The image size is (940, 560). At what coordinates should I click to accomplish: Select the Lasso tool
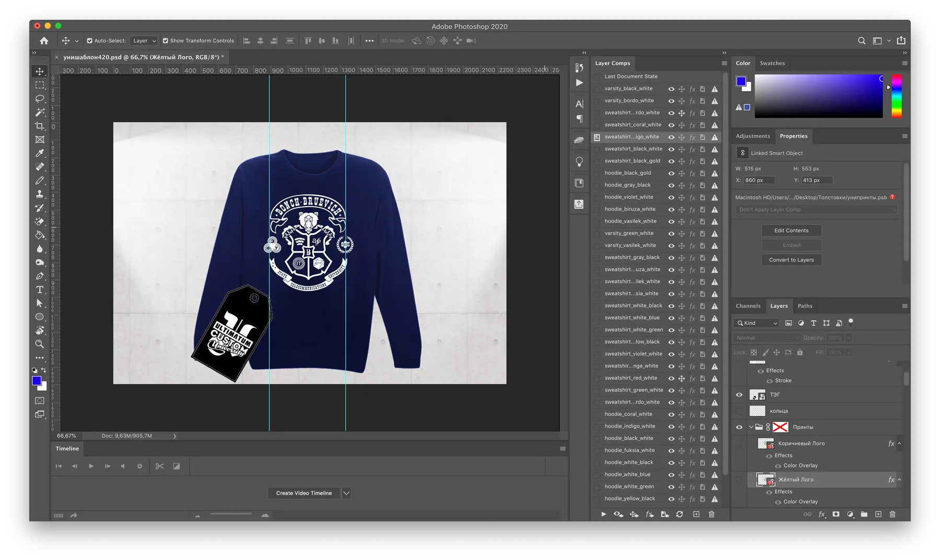pos(40,99)
